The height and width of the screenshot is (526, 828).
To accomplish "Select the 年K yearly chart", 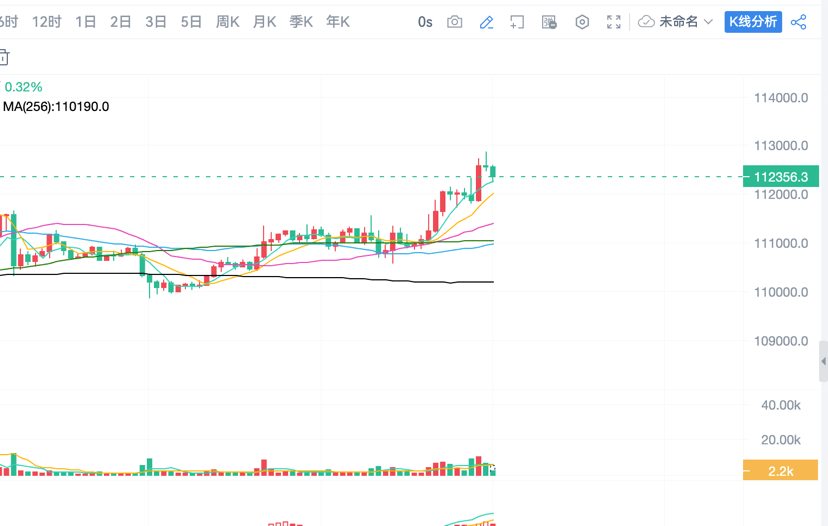I will tap(337, 22).
